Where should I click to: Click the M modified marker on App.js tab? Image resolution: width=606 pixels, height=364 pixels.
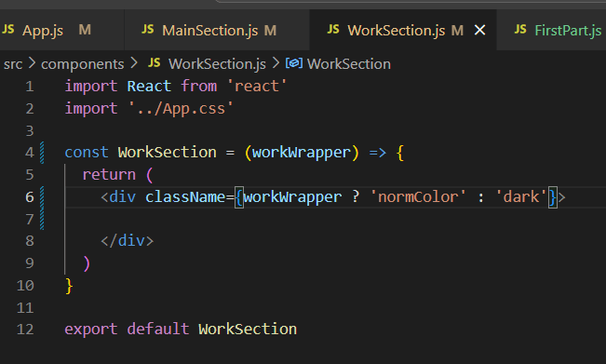[85, 30]
